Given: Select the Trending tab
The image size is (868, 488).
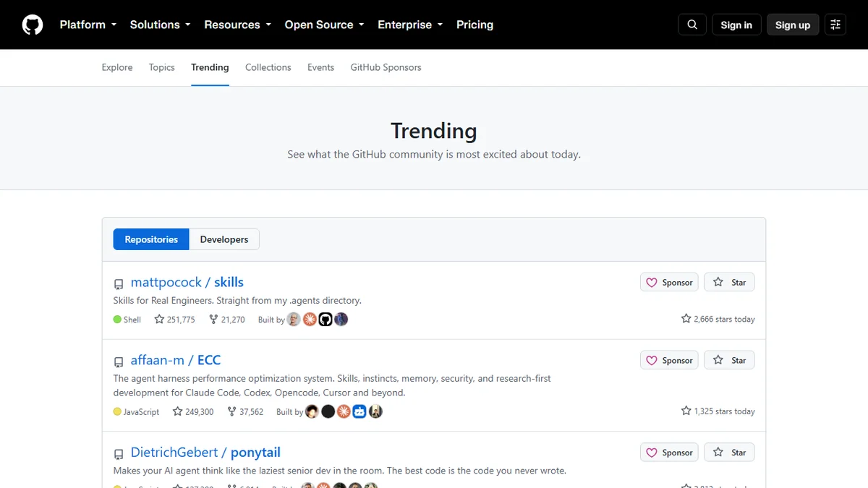Looking at the screenshot, I should pyautogui.click(x=210, y=67).
